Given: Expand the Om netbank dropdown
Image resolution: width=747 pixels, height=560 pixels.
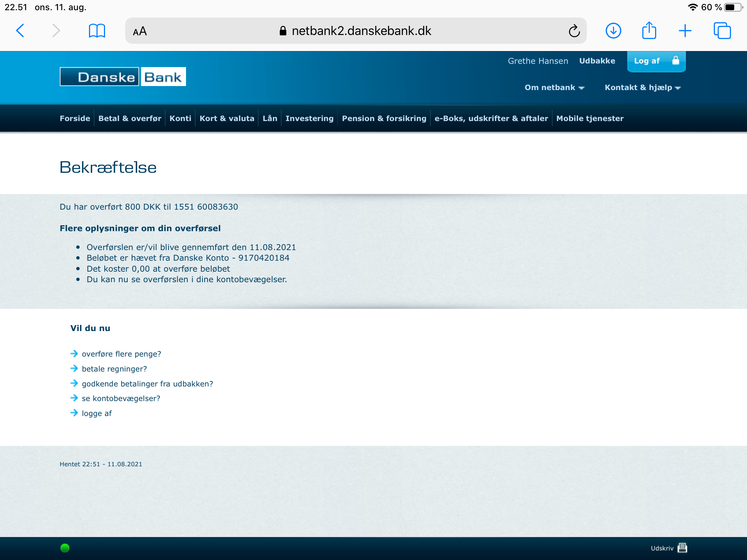Looking at the screenshot, I should [x=554, y=87].
